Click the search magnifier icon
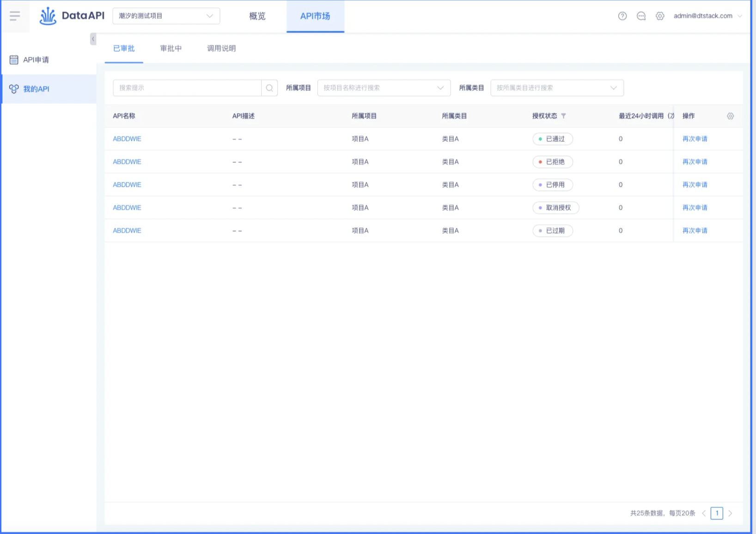This screenshot has width=756, height=534. (x=269, y=88)
